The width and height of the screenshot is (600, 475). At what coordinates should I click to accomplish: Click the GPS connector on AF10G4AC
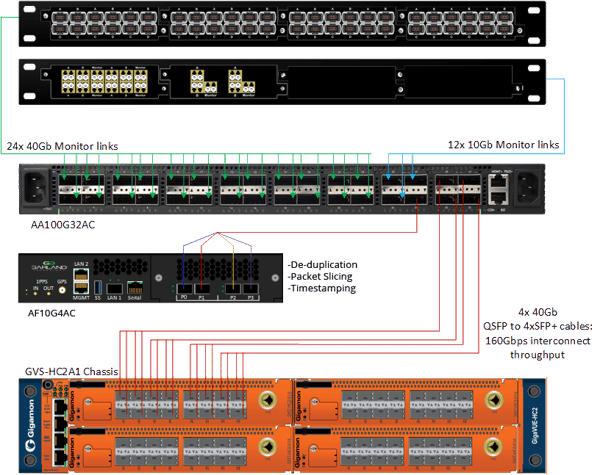point(62,291)
